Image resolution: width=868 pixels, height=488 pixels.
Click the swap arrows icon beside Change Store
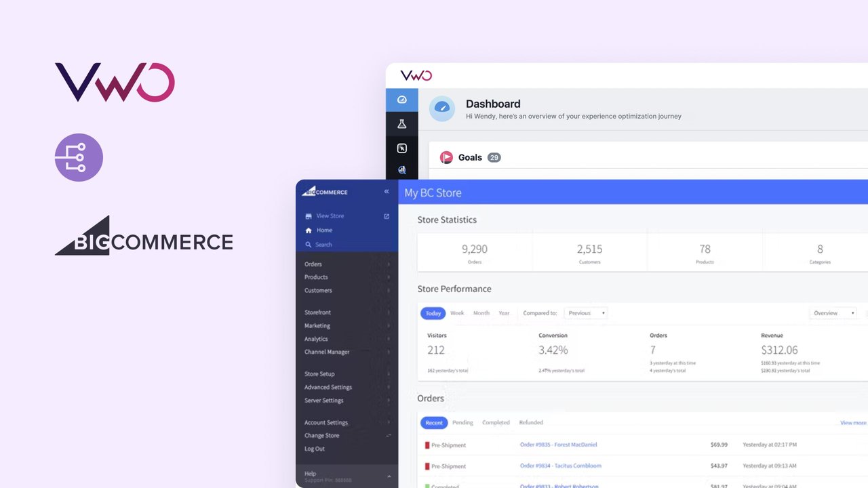(x=389, y=436)
